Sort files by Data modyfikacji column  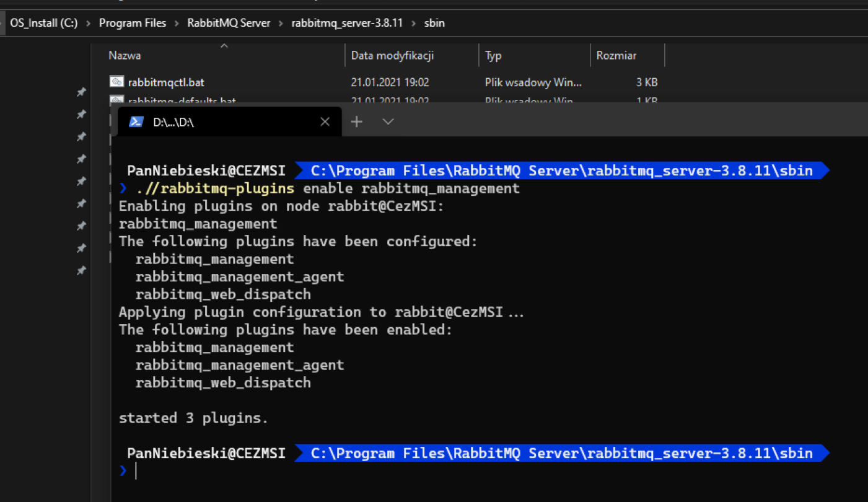tap(392, 56)
